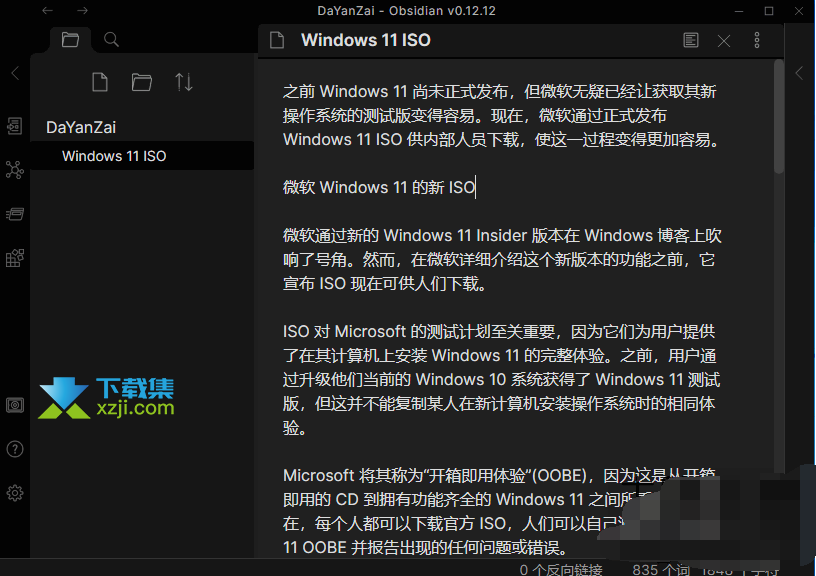816x576 pixels.
Task: Navigate back with left arrow
Action: (47, 10)
